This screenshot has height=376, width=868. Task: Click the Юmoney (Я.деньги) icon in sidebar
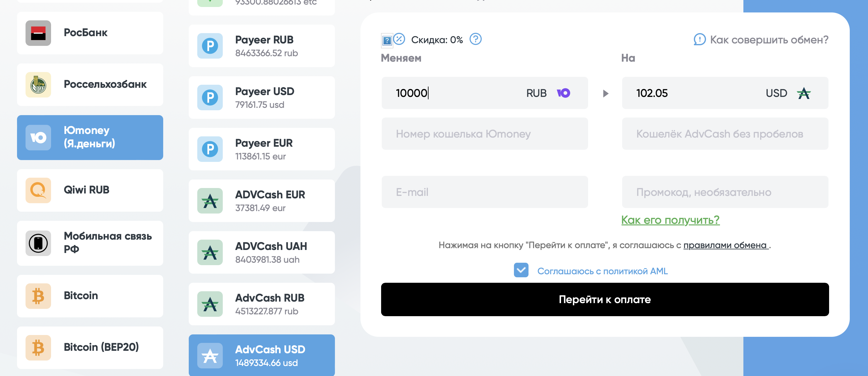pos(38,137)
